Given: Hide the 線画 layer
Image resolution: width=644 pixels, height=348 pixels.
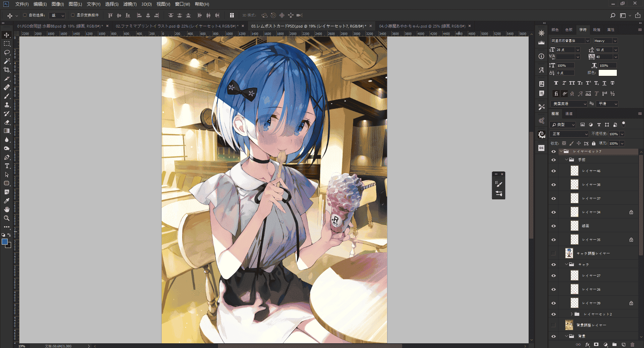Looking at the screenshot, I should (x=553, y=226).
